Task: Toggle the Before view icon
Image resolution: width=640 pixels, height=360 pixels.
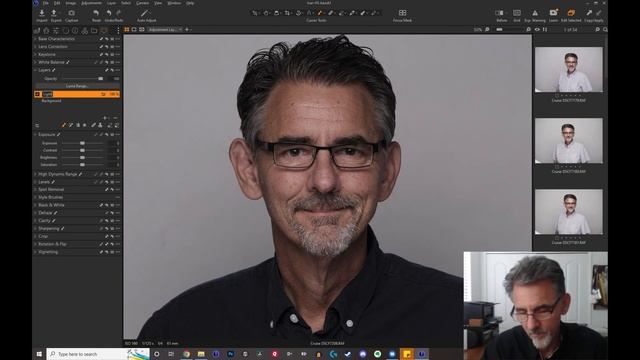Action: [x=500, y=13]
